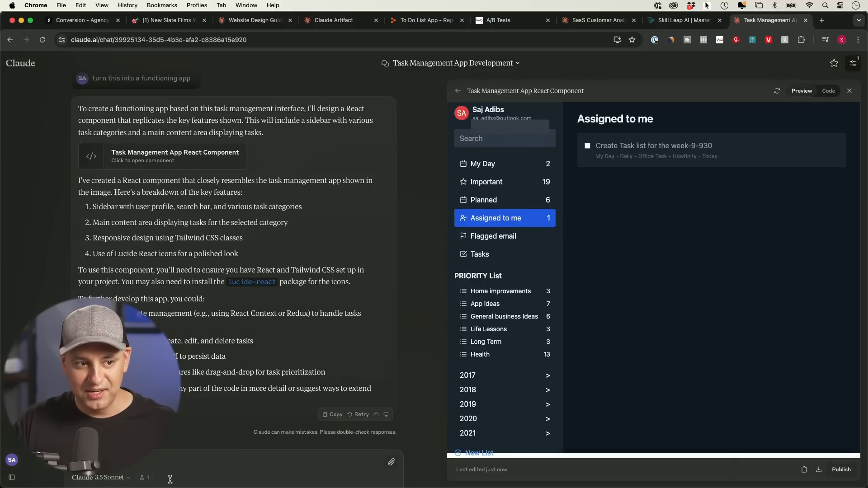868x488 pixels.
Task: Open the File menu
Action: click(61, 5)
